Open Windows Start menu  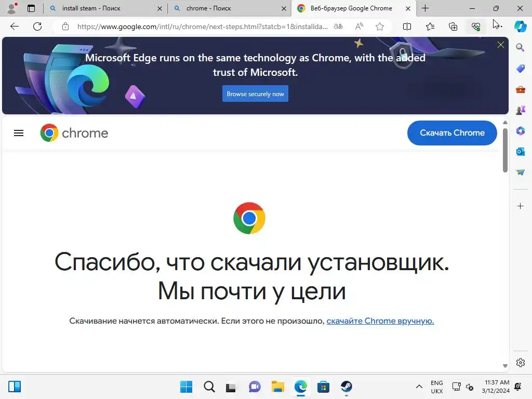tap(186, 387)
